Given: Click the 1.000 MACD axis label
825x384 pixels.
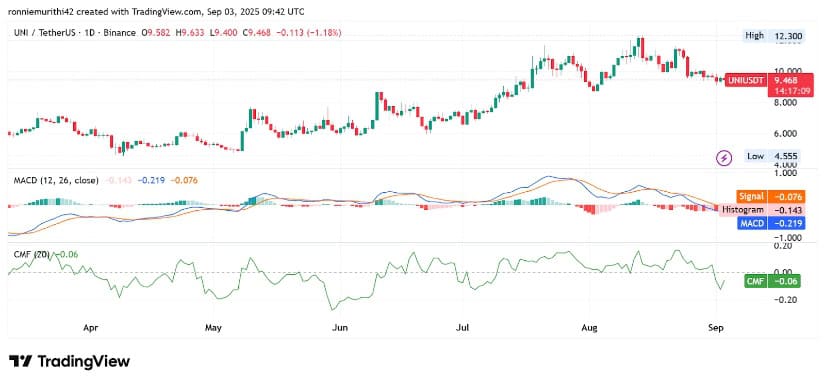Looking at the screenshot, I should point(786,172).
